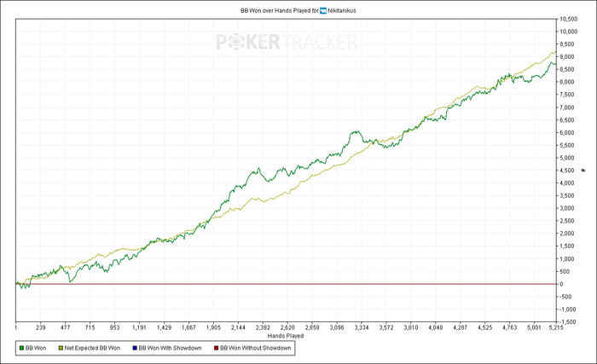Select the 'BB Won Without Showdown' legend label

coord(256,348)
